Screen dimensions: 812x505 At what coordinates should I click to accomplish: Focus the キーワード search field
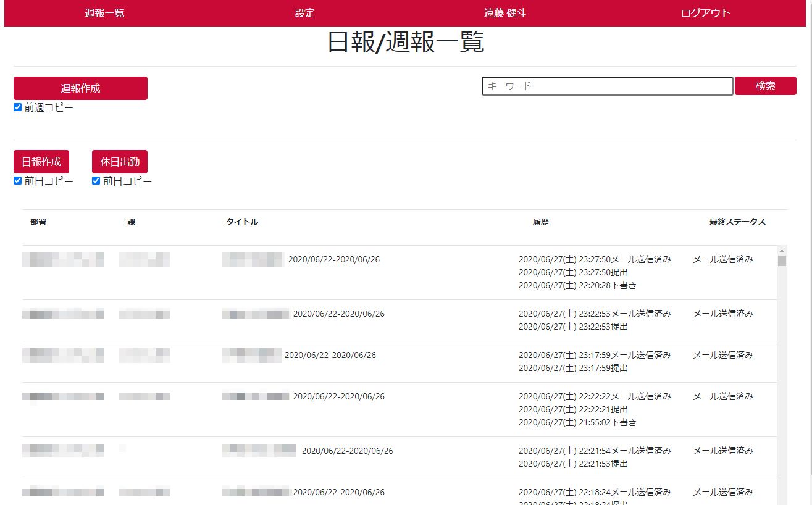tap(606, 86)
